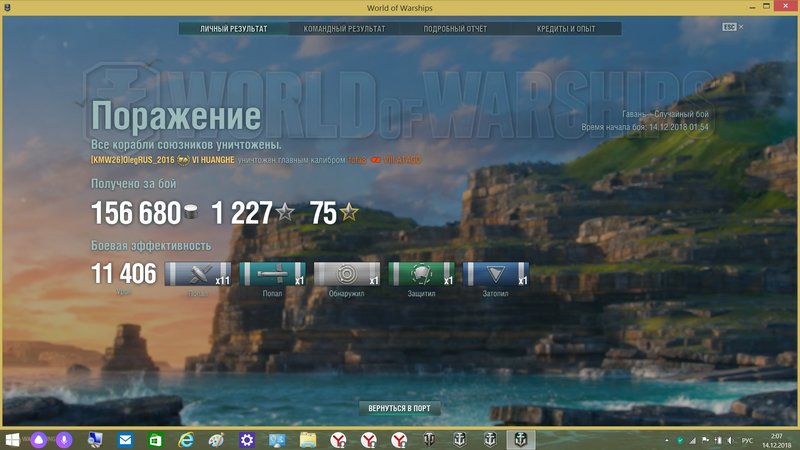
Task: Click the Защитил defended ribbon
Action: [x=421, y=274]
